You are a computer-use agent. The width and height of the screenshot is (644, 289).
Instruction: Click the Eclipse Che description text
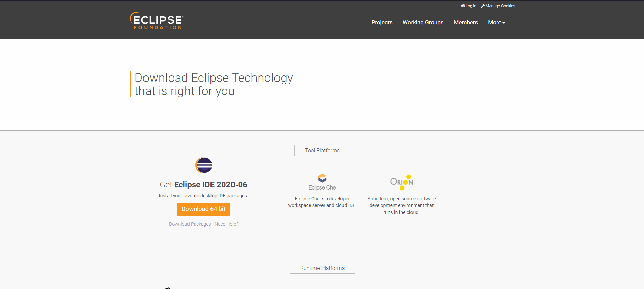coord(322,202)
